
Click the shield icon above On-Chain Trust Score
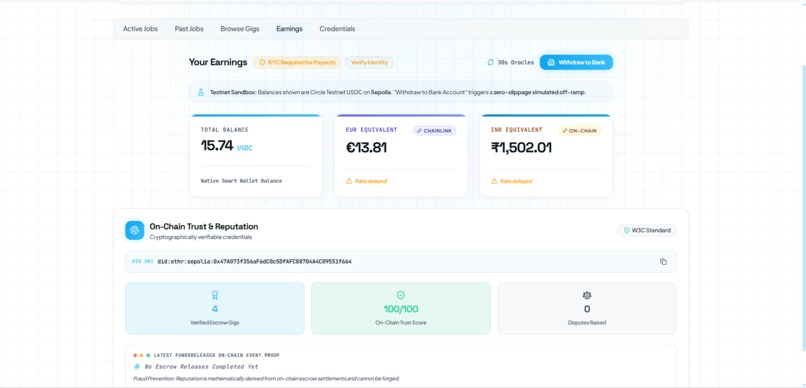pyautogui.click(x=400, y=295)
